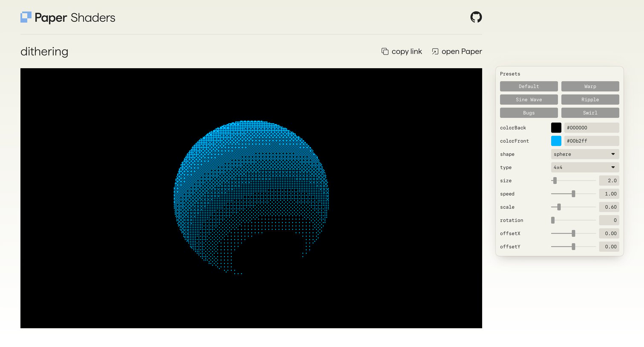
Task: Click the offsetX slider handle
Action: point(573,233)
